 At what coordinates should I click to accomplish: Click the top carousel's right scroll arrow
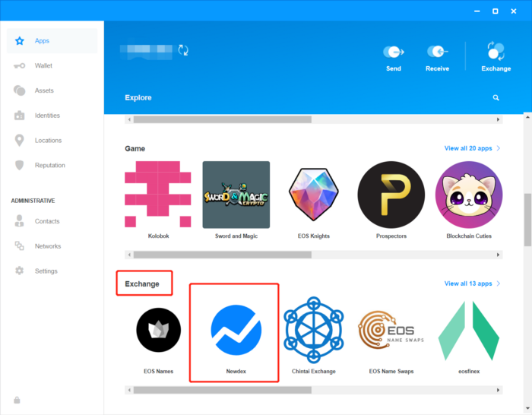pos(498,119)
